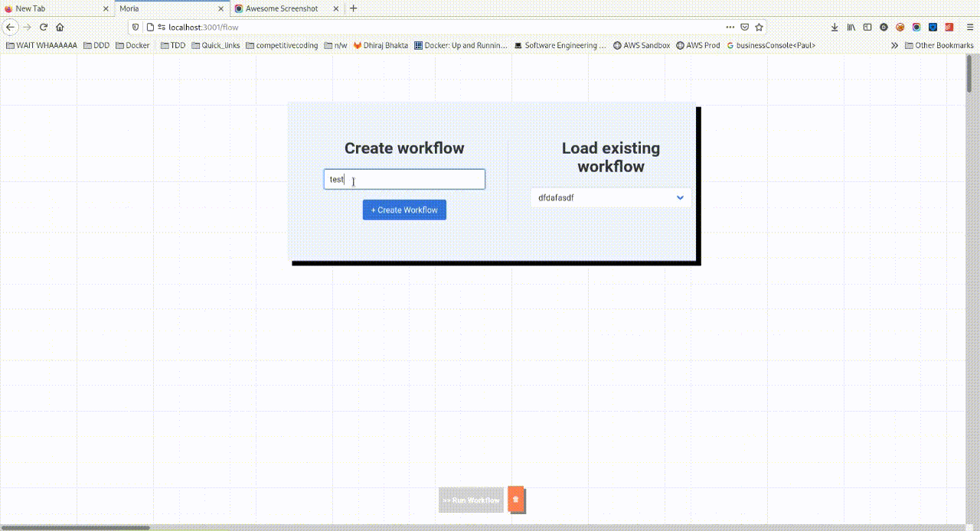Viewport: 980px width, 531px height.
Task: Reload the page with the refresh icon
Action: point(44,27)
